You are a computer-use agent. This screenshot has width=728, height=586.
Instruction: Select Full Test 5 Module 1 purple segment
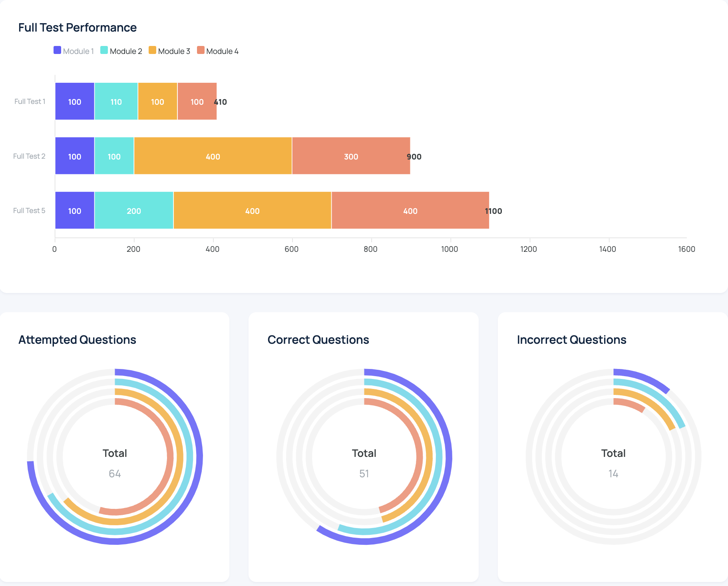coord(75,210)
